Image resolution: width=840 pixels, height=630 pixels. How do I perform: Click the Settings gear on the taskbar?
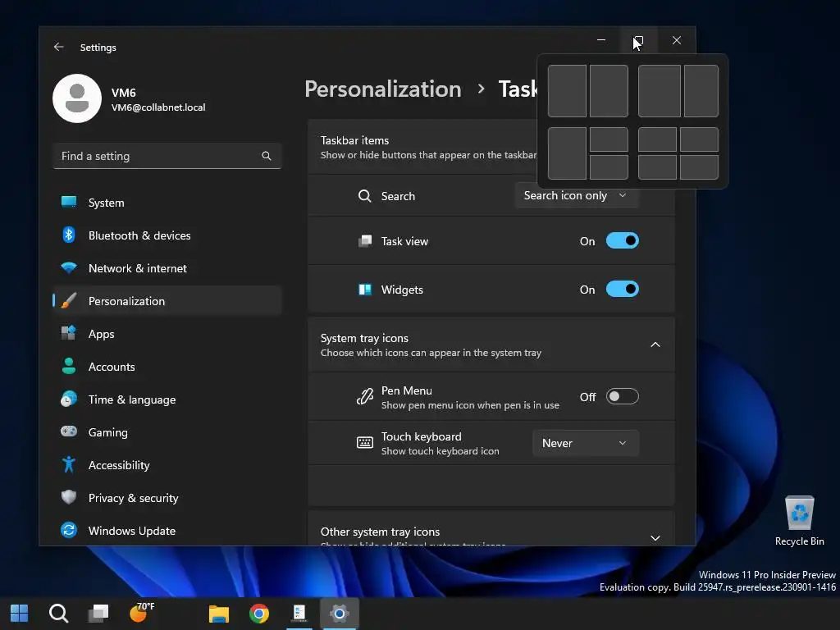339,613
